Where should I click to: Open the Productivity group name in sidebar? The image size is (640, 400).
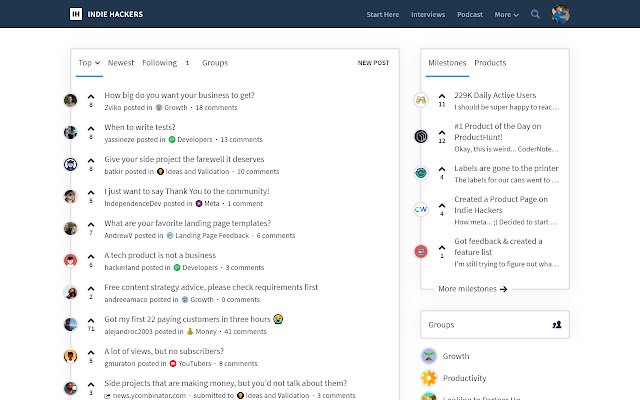pyautogui.click(x=464, y=378)
